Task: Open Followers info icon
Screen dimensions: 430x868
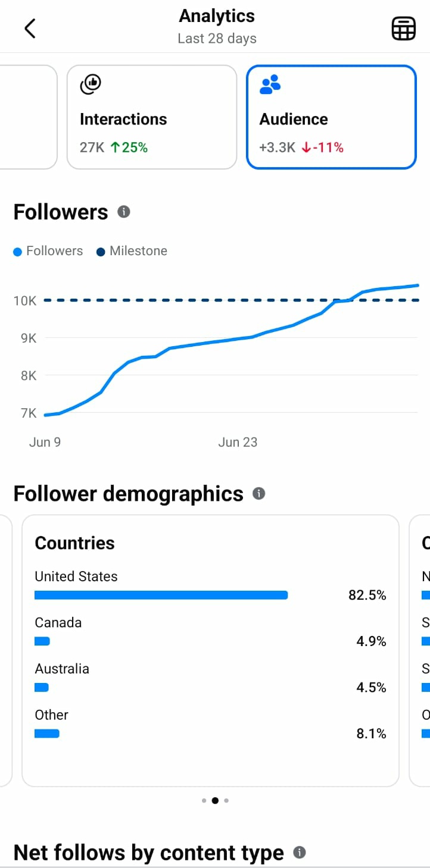Action: point(123,212)
